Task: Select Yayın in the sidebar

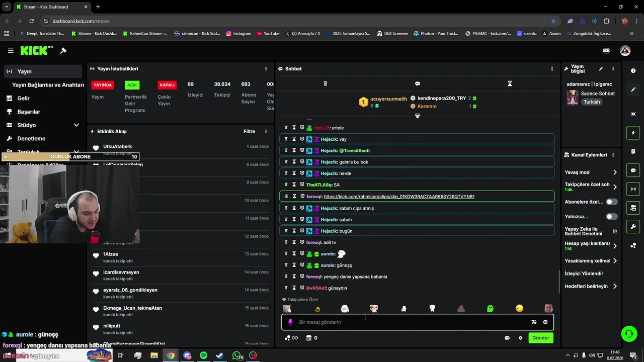Action: click(x=43, y=71)
